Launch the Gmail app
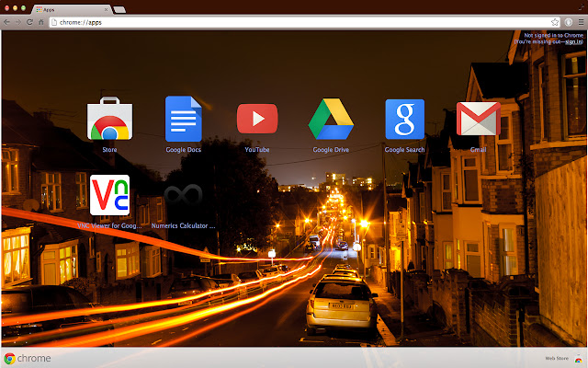This screenshot has width=588, height=368. [x=478, y=119]
